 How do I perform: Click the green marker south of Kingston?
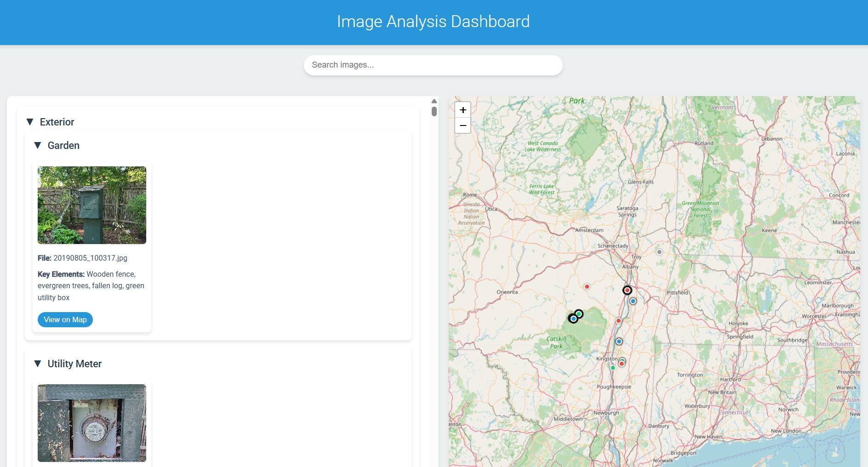(x=613, y=368)
